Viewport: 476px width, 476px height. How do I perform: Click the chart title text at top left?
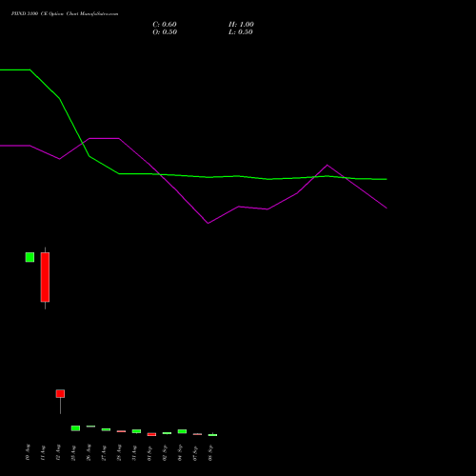tap(65, 14)
